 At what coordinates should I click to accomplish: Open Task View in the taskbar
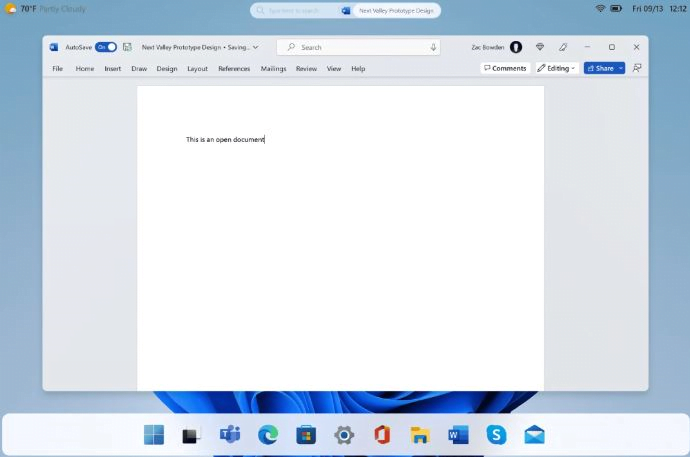coord(191,435)
